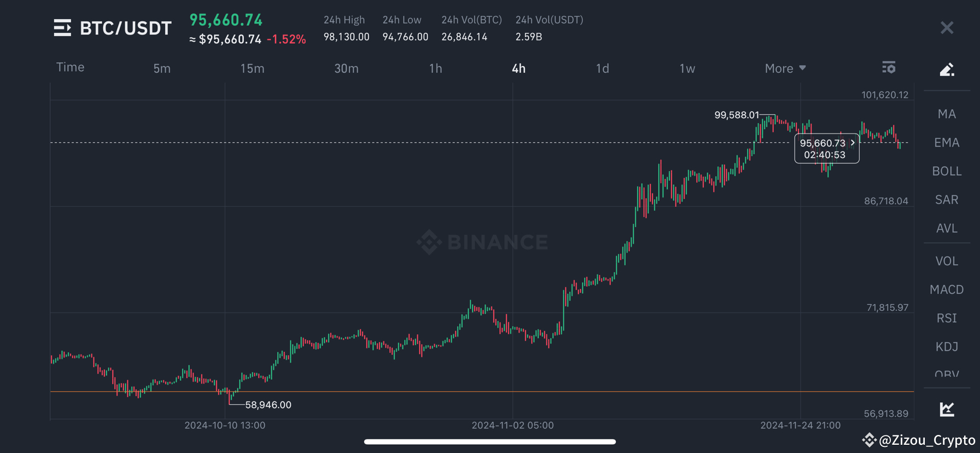The image size is (980, 453).
Task: Click the horizontal scroll bar below the chart
Action: point(490,442)
